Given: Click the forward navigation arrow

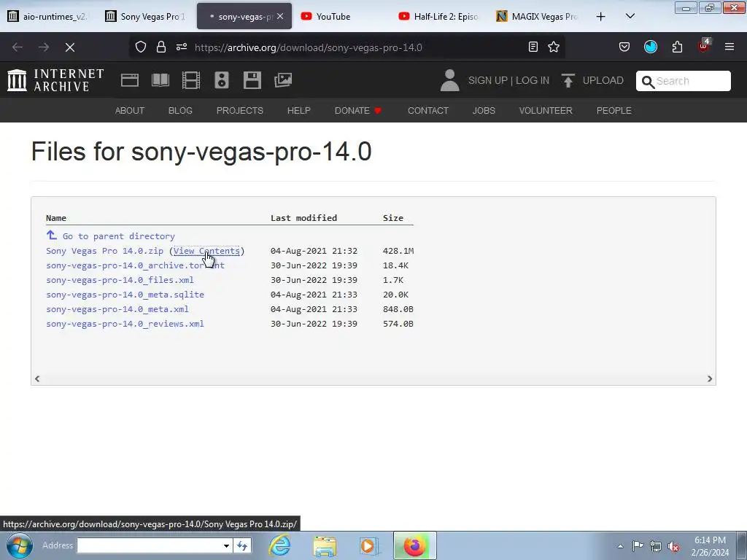Looking at the screenshot, I should 43,47.
